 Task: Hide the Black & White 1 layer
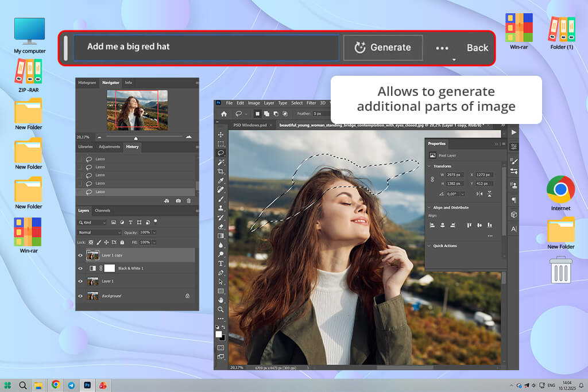(80, 269)
